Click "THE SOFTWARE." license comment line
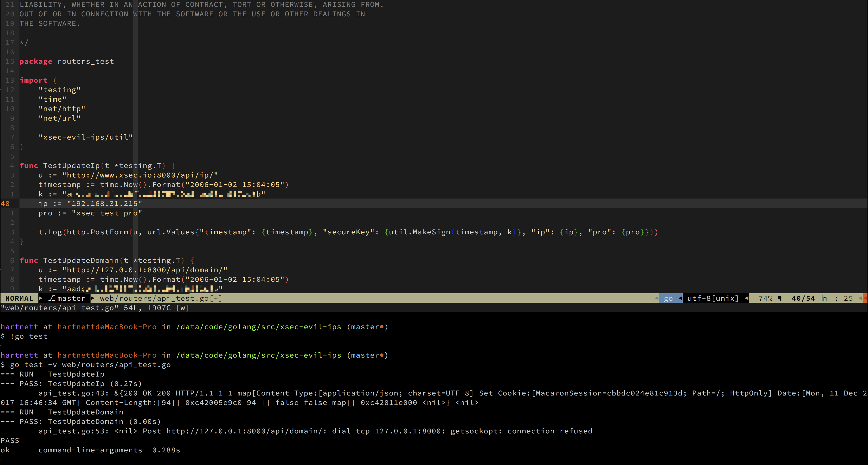The width and height of the screenshot is (868, 465). point(50,23)
